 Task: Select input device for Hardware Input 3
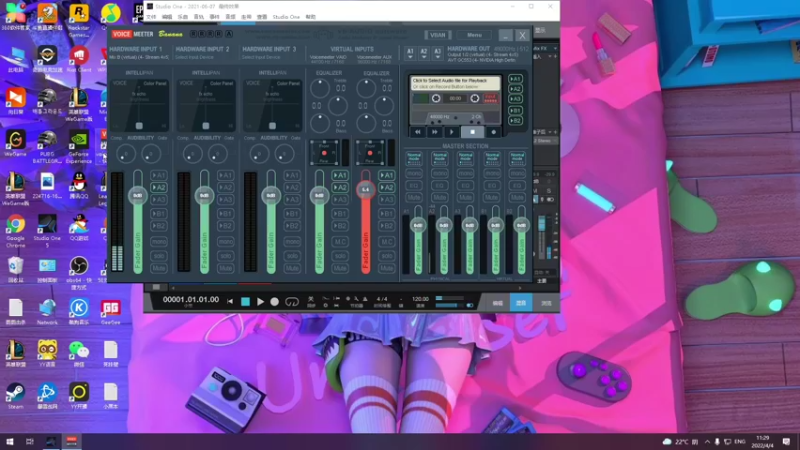tap(261, 57)
